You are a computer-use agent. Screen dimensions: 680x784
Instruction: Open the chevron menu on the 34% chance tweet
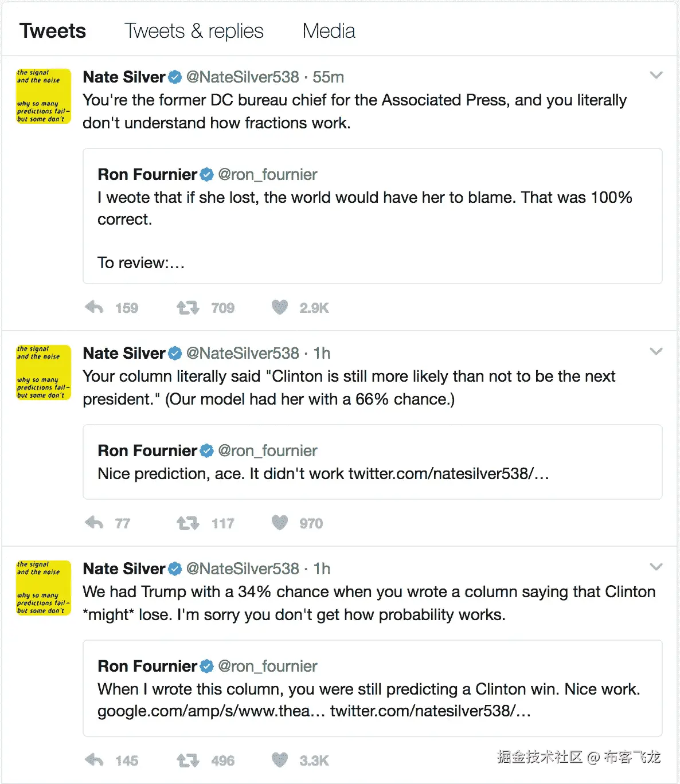coord(656,567)
